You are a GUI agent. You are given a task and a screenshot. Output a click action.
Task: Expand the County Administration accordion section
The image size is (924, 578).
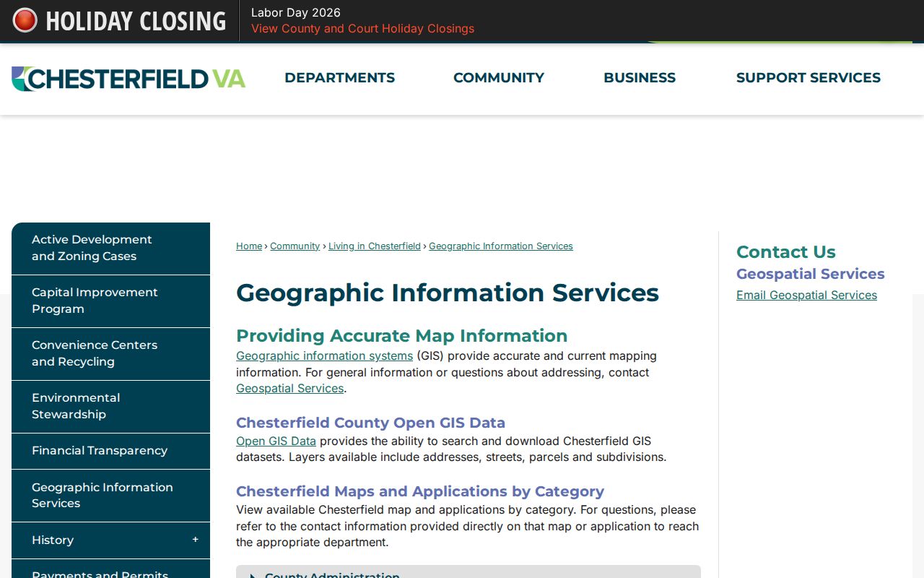click(468, 572)
